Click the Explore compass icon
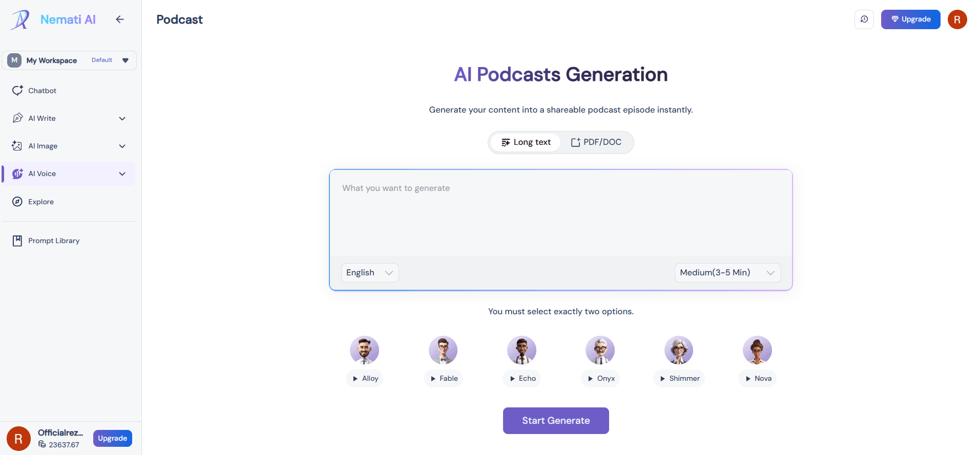This screenshot has height=455, width=980. coord(17,202)
